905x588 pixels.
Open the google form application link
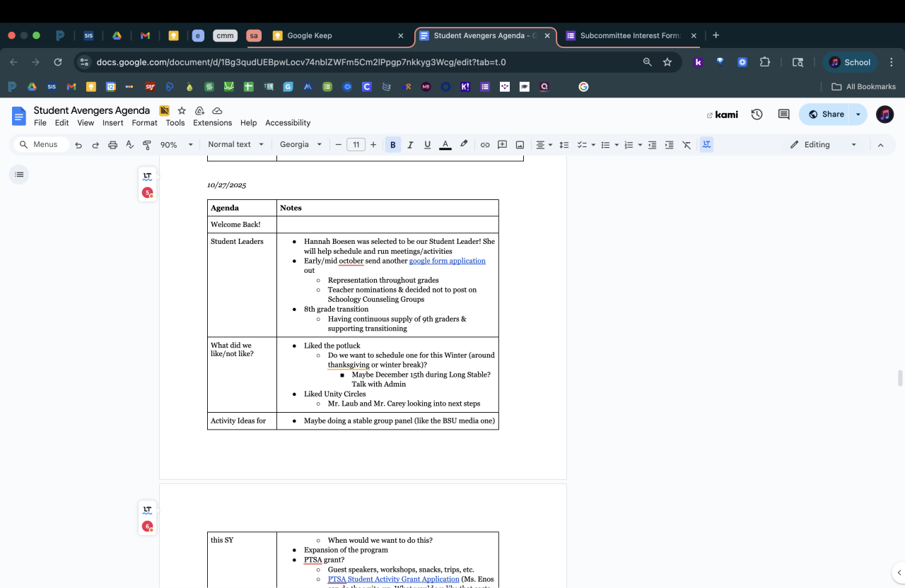click(x=447, y=261)
